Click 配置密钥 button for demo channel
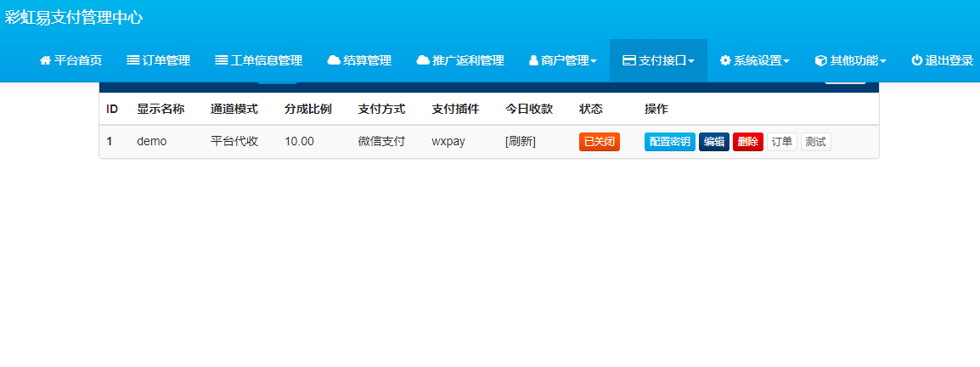This screenshot has height=367, width=980. (x=669, y=142)
